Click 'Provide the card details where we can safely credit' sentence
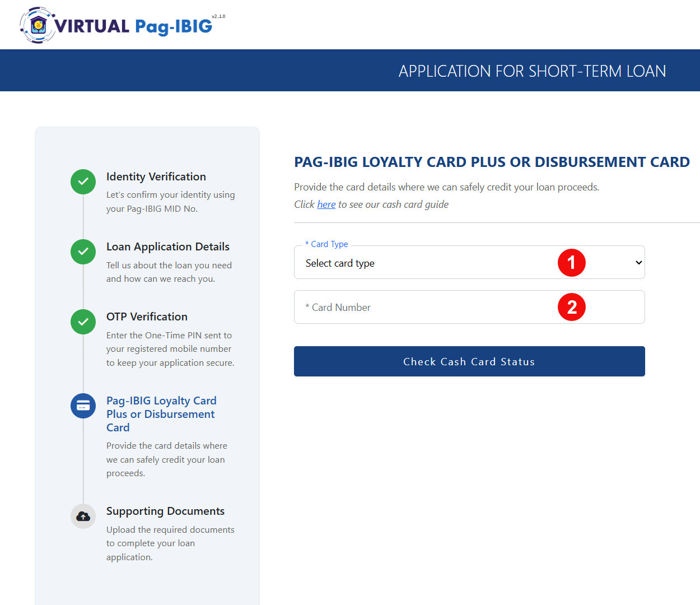This screenshot has width=700, height=605. coord(447,187)
